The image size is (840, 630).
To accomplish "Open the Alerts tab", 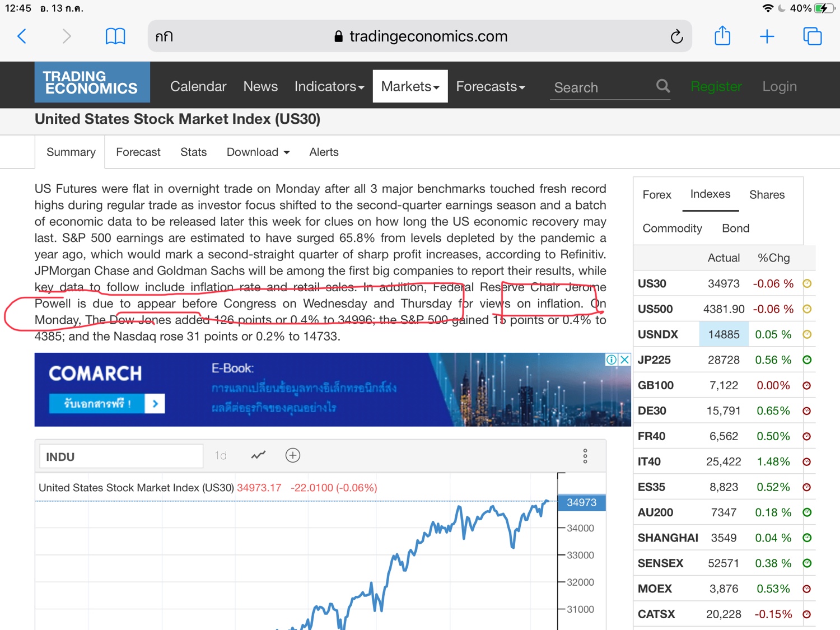I will (324, 152).
